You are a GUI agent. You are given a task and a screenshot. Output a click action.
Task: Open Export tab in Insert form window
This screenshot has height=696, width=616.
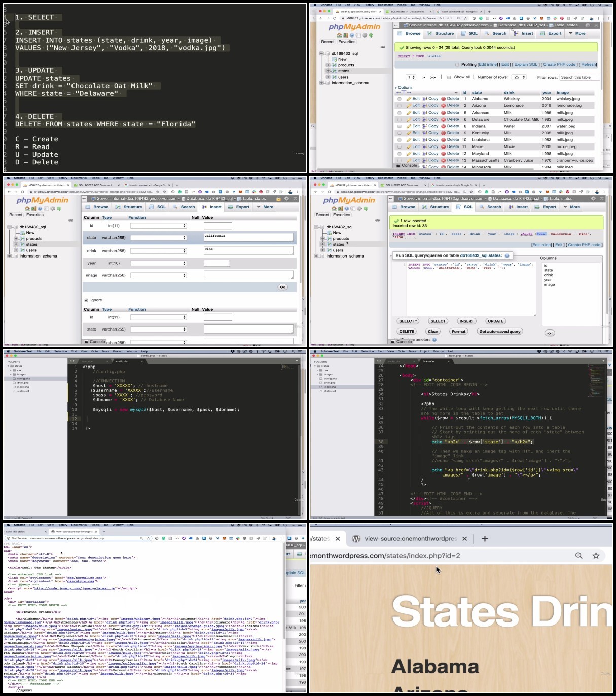point(239,207)
